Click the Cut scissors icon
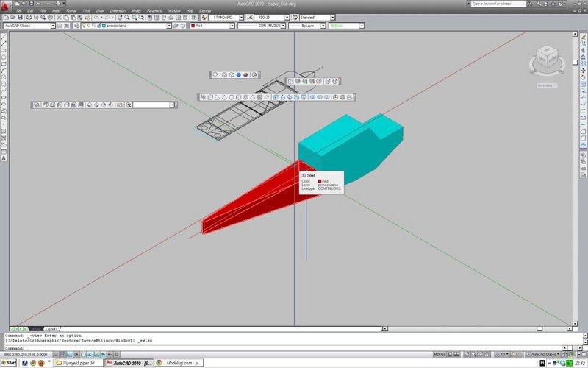The height and width of the screenshot is (368, 588). (x=59, y=17)
